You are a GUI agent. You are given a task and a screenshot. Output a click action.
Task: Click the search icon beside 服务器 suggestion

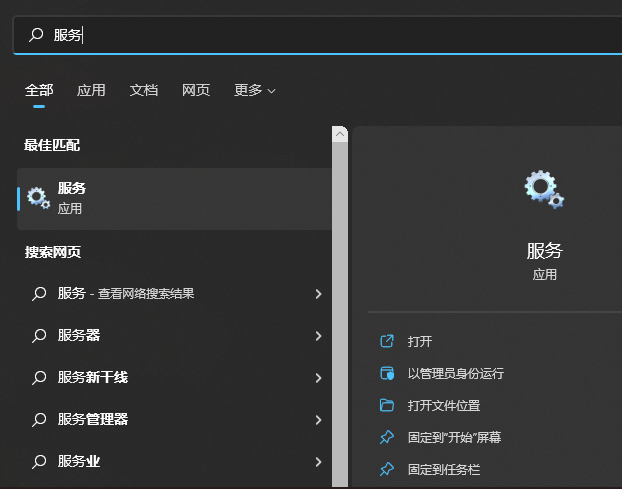pyautogui.click(x=39, y=336)
